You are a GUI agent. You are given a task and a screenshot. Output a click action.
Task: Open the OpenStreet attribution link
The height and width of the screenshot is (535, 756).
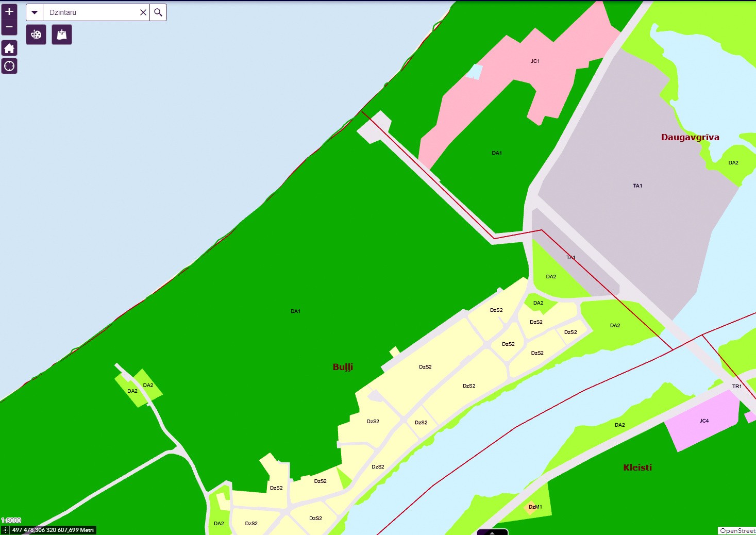coord(737,530)
